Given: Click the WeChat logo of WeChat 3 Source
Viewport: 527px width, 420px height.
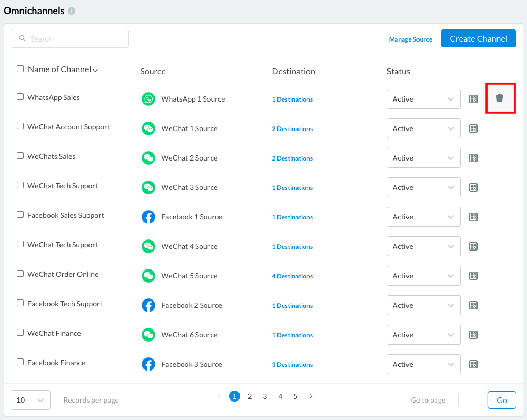Looking at the screenshot, I should [148, 187].
